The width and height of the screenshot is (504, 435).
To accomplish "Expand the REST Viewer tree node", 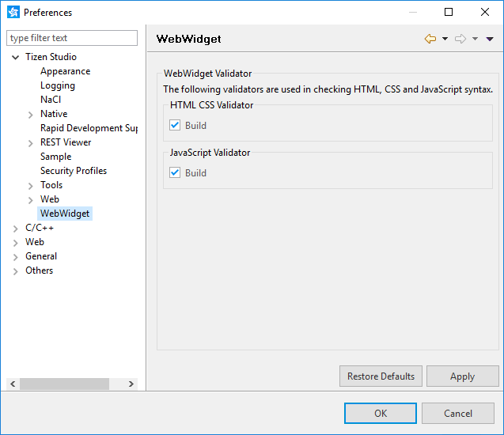I will click(x=31, y=142).
